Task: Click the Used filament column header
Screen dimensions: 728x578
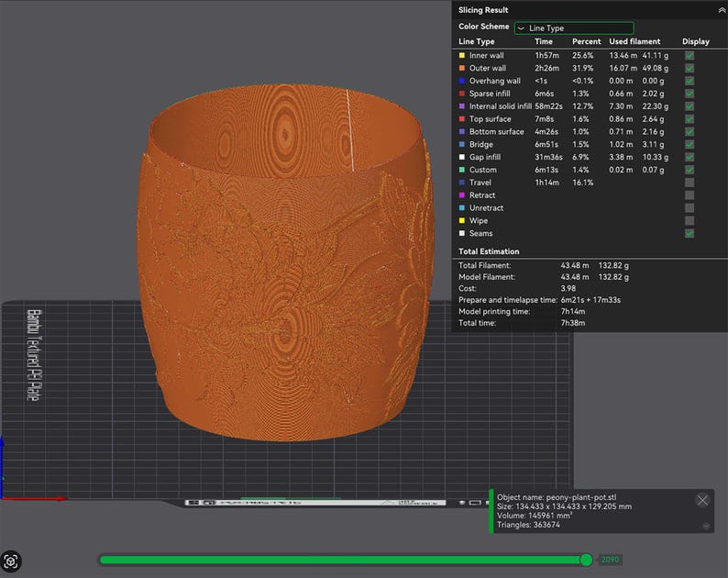Action: (x=634, y=41)
